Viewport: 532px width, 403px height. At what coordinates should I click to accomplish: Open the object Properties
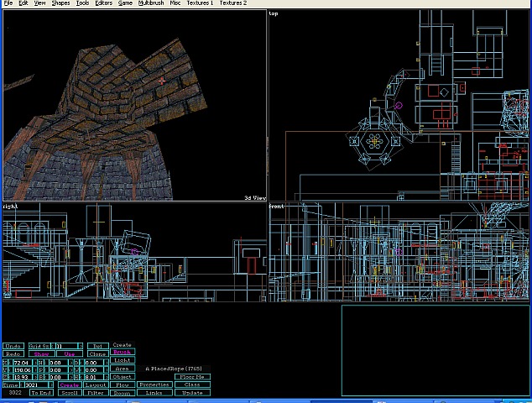154,385
